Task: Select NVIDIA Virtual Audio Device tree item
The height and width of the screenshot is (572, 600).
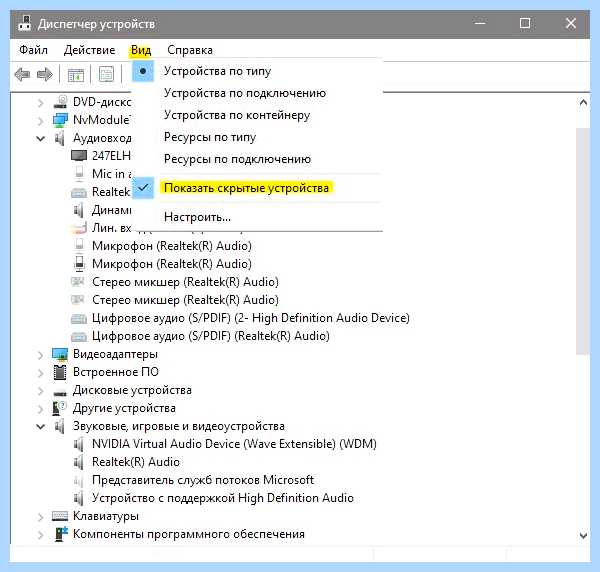Action: click(234, 444)
